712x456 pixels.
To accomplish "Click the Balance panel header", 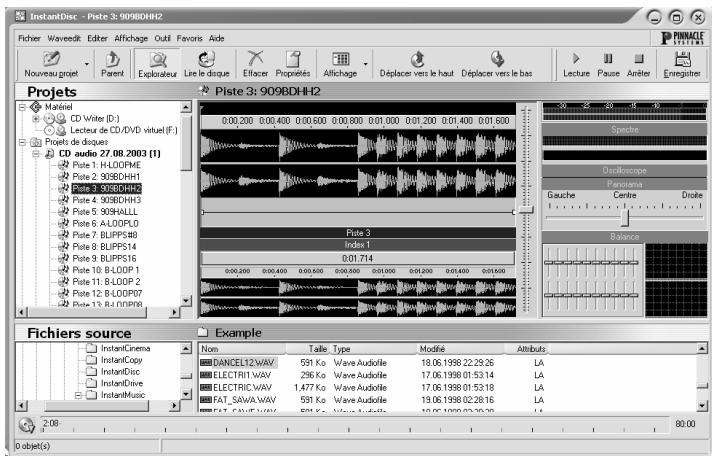I will point(624,237).
